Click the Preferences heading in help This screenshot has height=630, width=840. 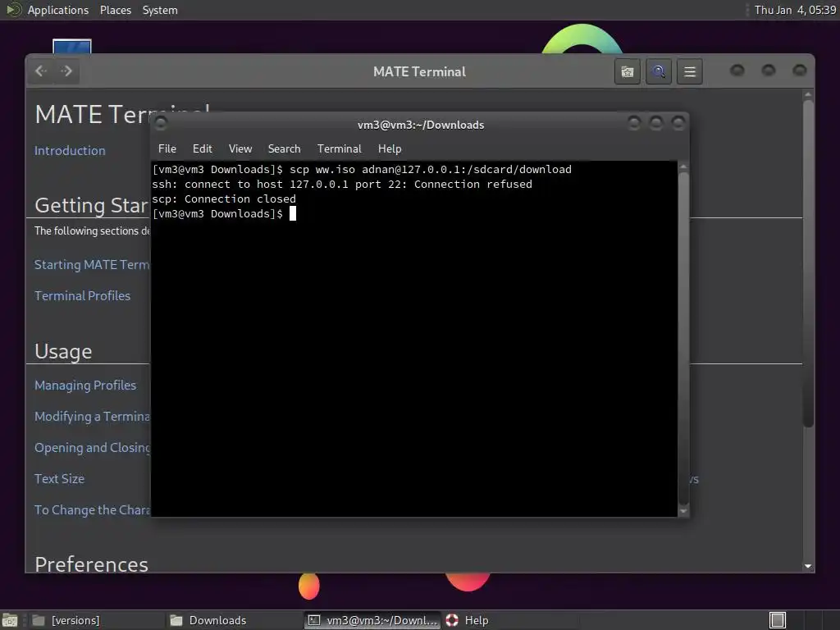(x=91, y=564)
